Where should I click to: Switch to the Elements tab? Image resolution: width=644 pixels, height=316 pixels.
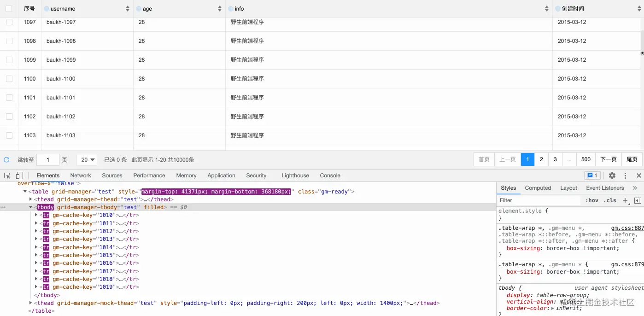click(48, 176)
